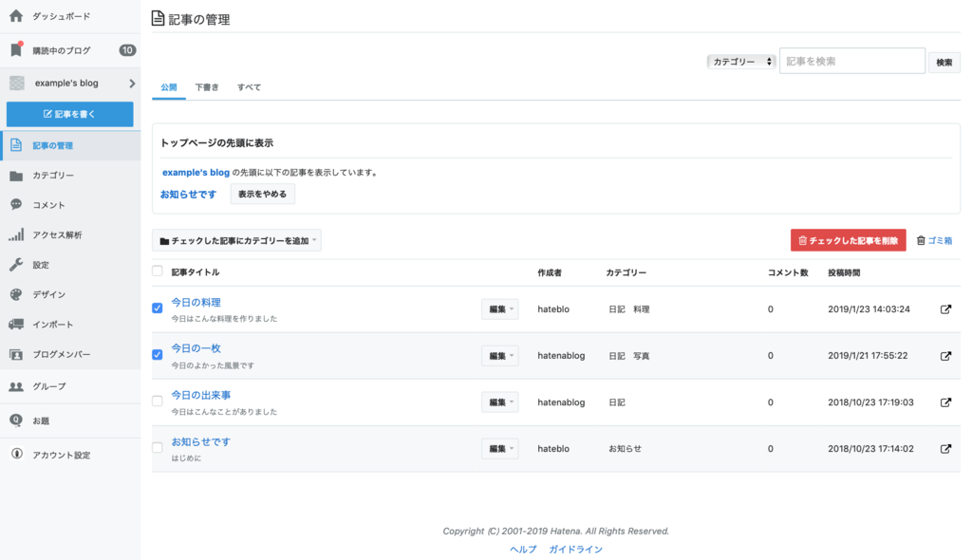Uncheck the 今日の一枚 article checkbox

(x=158, y=354)
